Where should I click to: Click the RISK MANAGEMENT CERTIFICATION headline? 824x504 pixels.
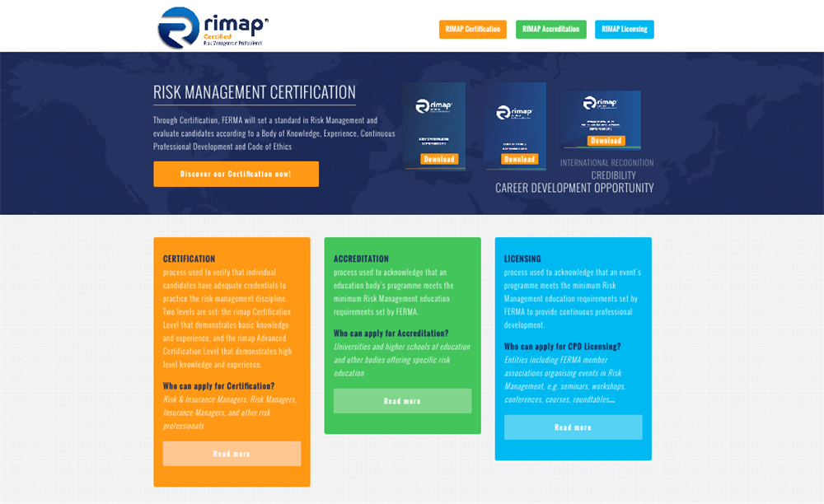tap(255, 92)
